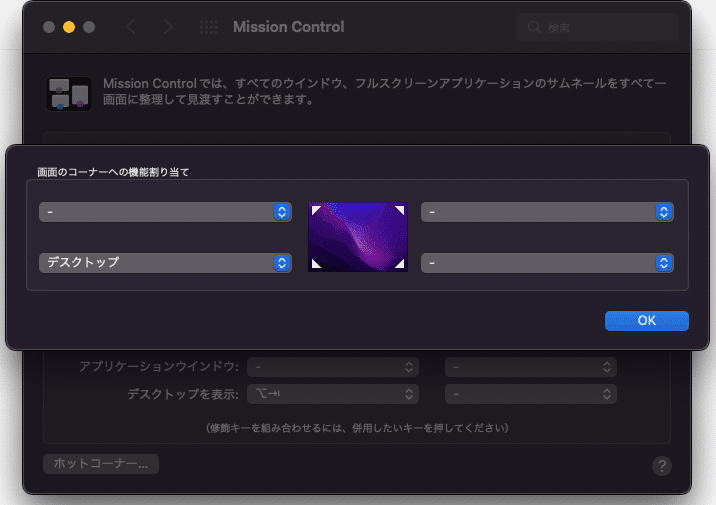Image resolution: width=716 pixels, height=505 pixels.
Task: Click the Mission Control pane icon
Action: click(x=69, y=94)
